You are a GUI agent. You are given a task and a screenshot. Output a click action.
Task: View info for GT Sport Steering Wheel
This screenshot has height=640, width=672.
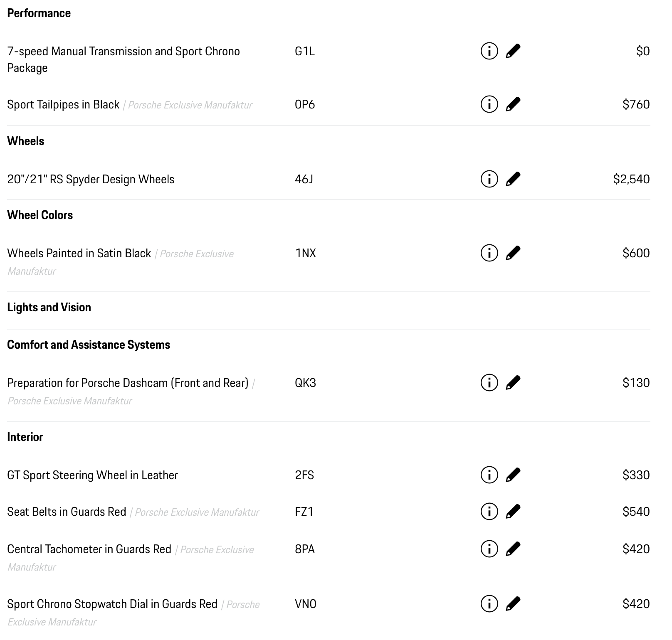click(x=489, y=475)
